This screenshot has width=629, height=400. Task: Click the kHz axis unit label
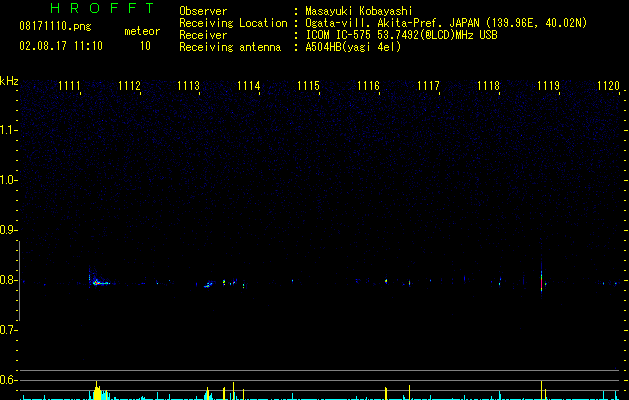pyautogui.click(x=9, y=81)
